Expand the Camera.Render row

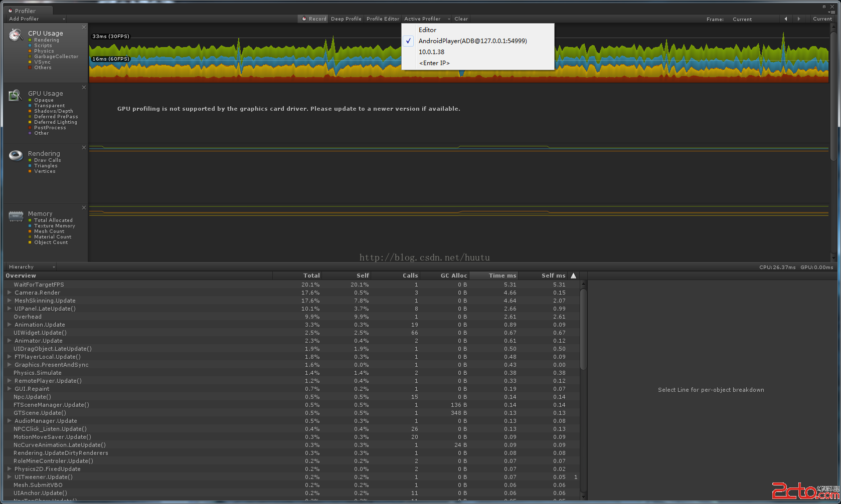pyautogui.click(x=9, y=293)
